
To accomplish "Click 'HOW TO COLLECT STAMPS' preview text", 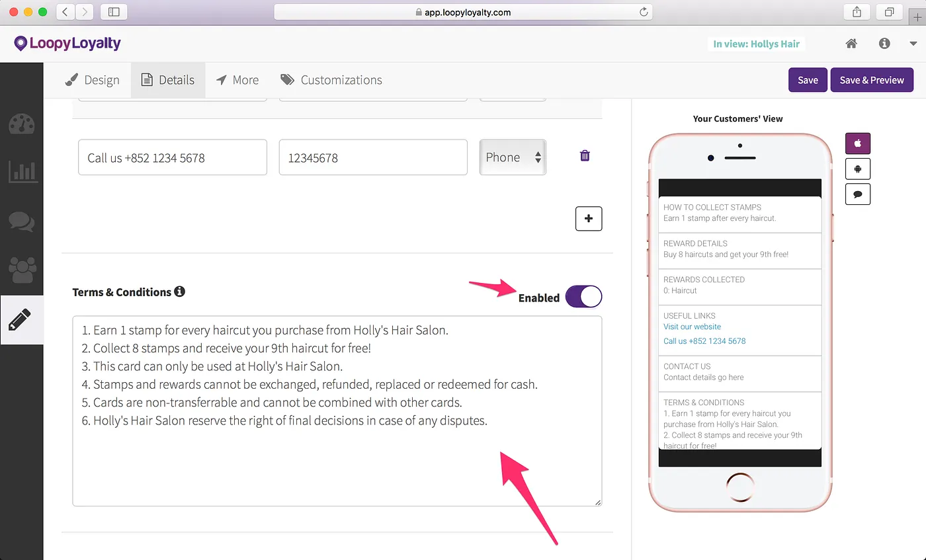I will 712,207.
